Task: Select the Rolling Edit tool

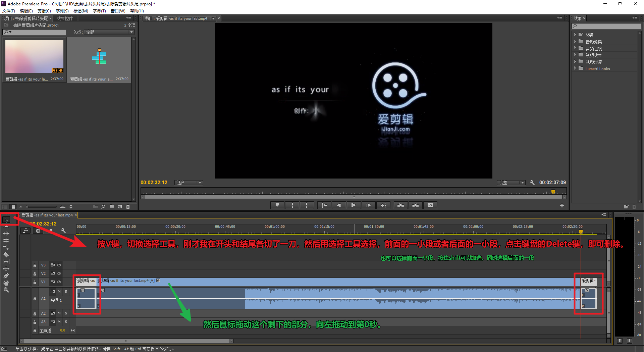Action: pyautogui.click(x=6, y=240)
